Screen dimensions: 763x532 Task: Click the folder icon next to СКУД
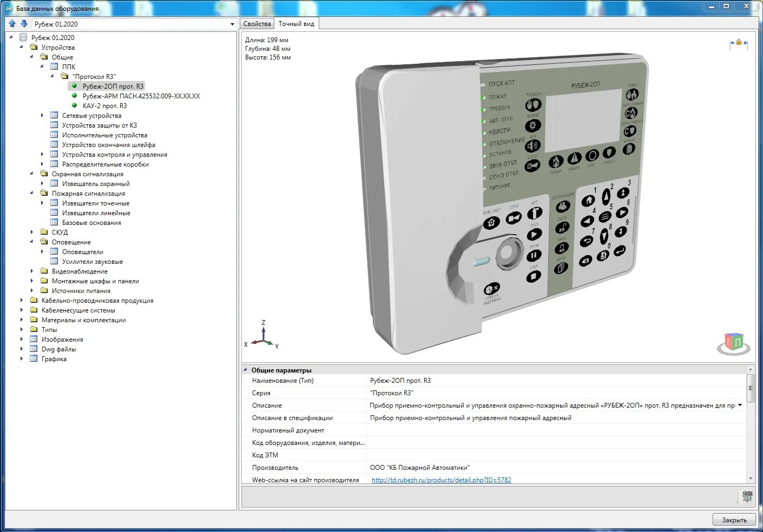pyautogui.click(x=44, y=232)
